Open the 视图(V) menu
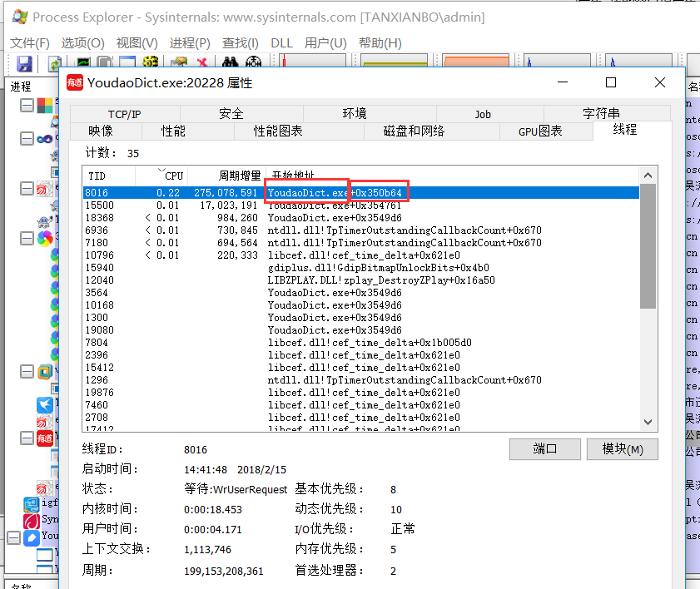Image resolution: width=700 pixels, height=589 pixels. pyautogui.click(x=137, y=43)
